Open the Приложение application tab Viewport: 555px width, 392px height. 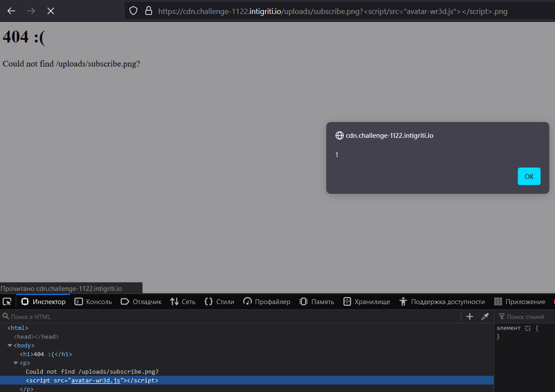(520, 301)
